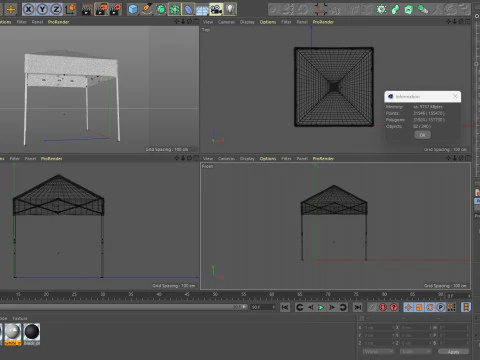Click the perspective viewport pan icon
This screenshot has height=360, width=480.
(176, 22)
